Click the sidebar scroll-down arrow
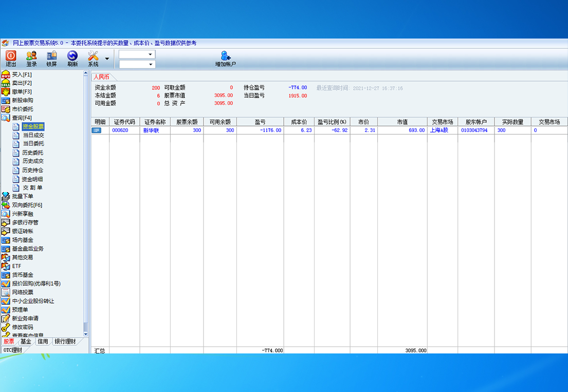Image resolution: width=568 pixels, height=392 pixels. 86,333
